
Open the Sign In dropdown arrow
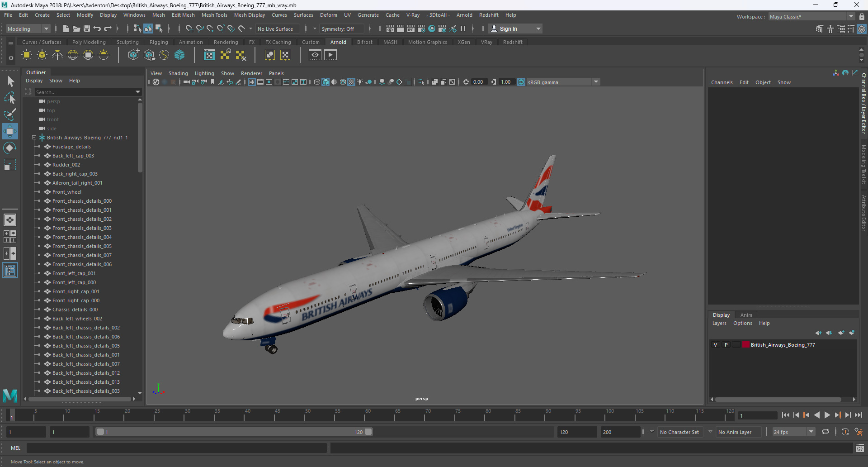point(538,29)
